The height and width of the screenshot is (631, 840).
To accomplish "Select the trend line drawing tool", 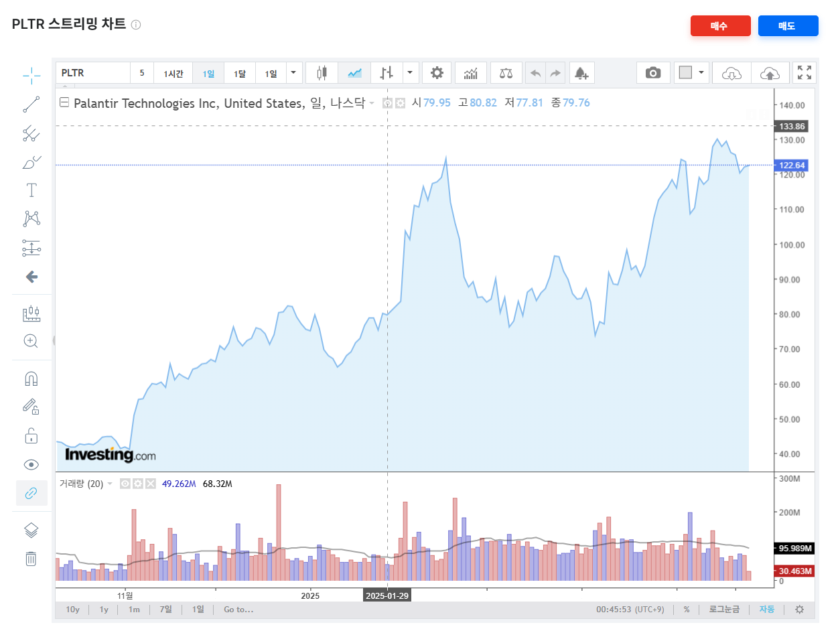I will [31, 104].
